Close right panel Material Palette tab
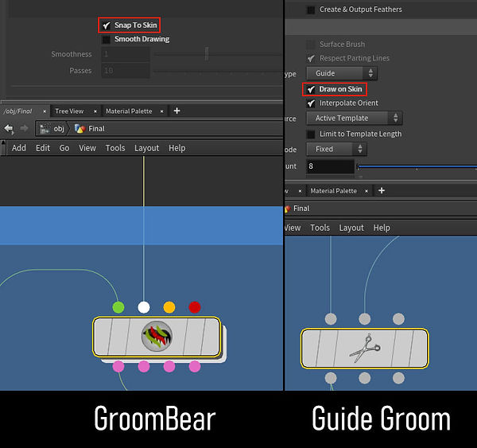The height and width of the screenshot is (448, 477). coord(366,191)
